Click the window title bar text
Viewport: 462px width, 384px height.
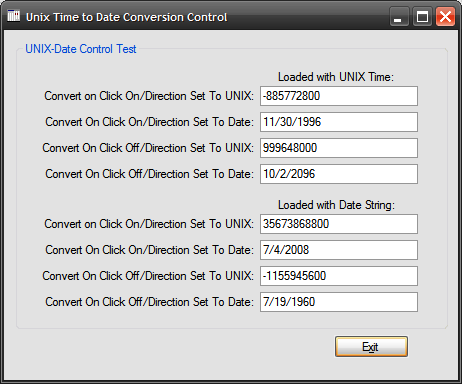pos(127,17)
